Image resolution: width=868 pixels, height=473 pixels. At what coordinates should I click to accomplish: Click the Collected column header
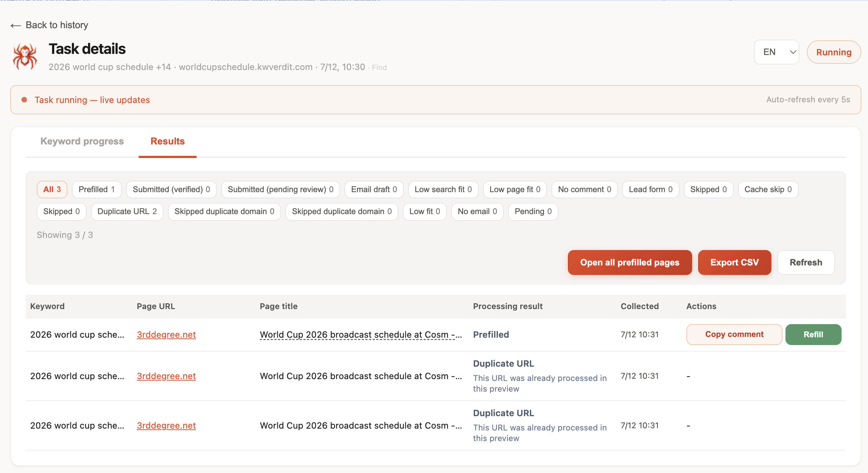[x=640, y=306]
